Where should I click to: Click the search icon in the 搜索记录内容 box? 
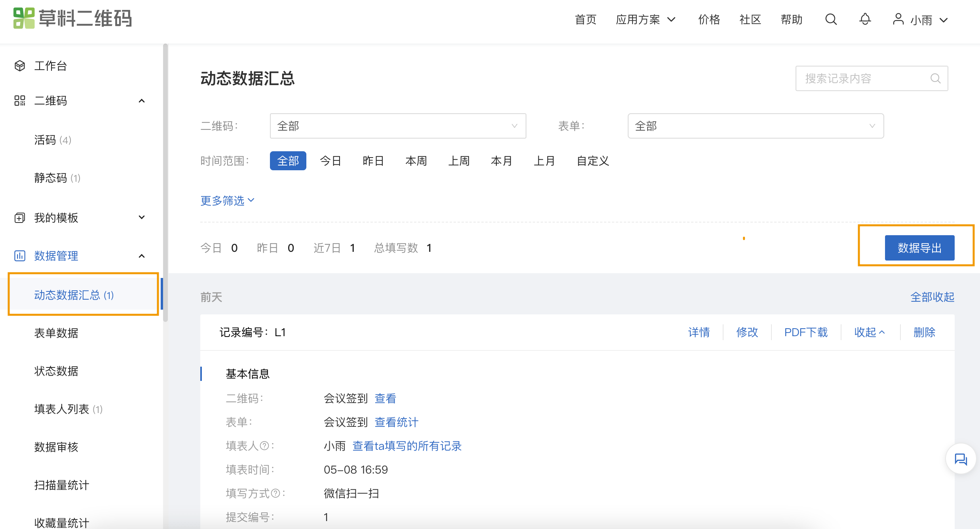point(936,78)
